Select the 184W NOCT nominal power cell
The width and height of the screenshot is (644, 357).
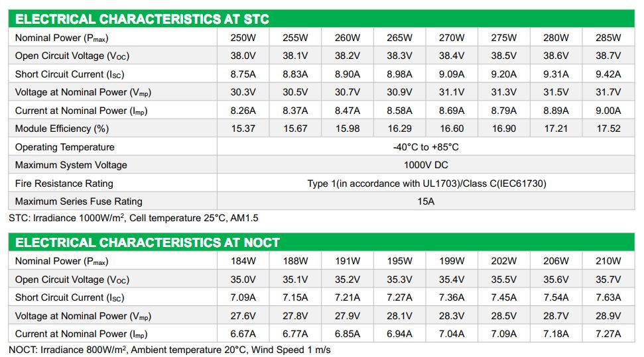coord(243,261)
